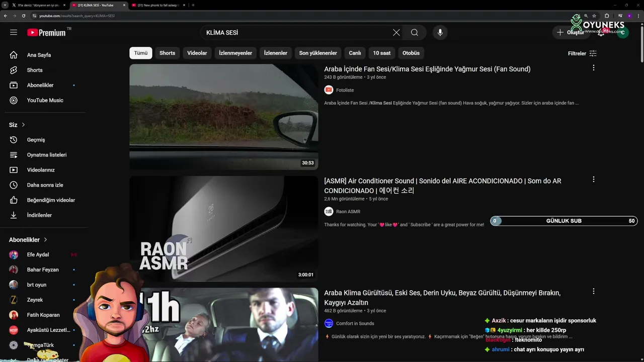This screenshot has width=644, height=362.
Task: Open YouTube Music in the sidebar
Action: point(44,100)
